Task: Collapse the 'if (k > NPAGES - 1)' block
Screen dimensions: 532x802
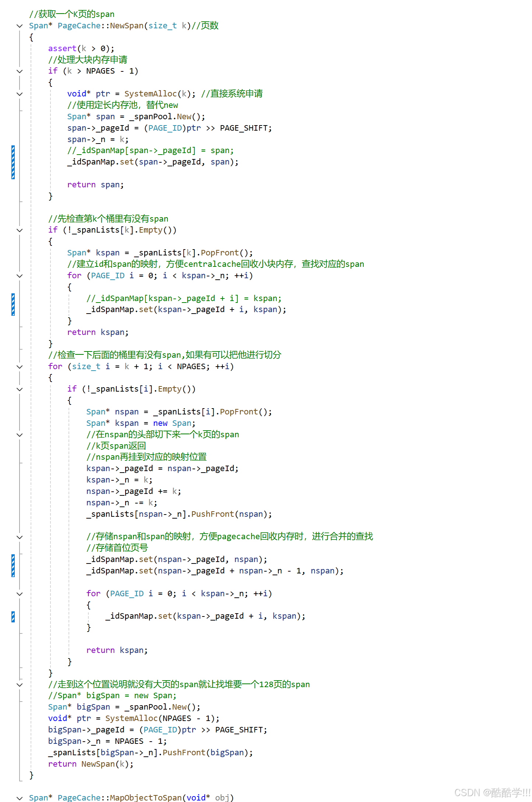Action: [x=20, y=71]
